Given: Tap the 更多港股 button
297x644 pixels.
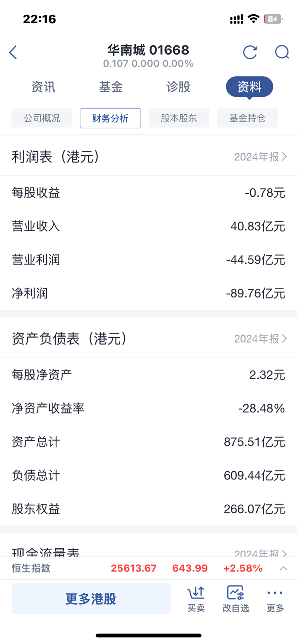Looking at the screenshot, I should [x=91, y=599].
